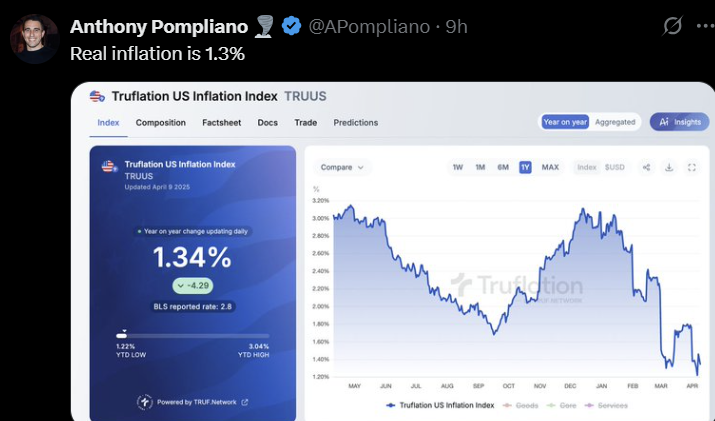
Task: Click the AI Insights button
Action: point(679,122)
